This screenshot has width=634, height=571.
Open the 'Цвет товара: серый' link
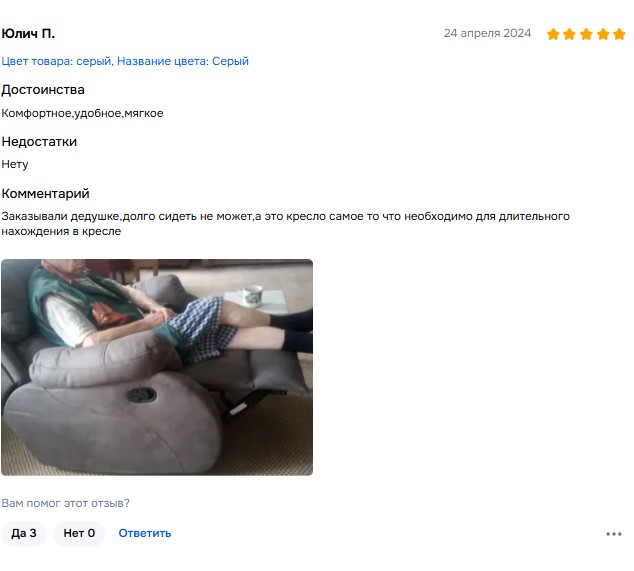pos(57,61)
